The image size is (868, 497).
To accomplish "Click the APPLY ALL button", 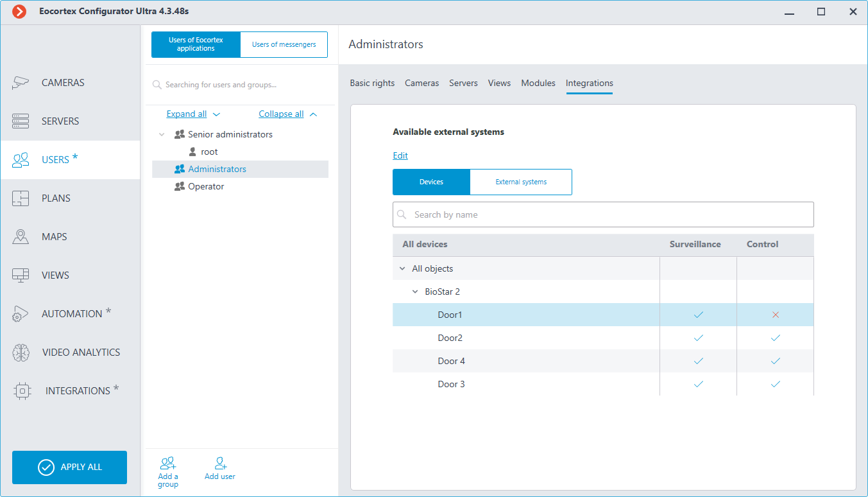I will (x=69, y=467).
